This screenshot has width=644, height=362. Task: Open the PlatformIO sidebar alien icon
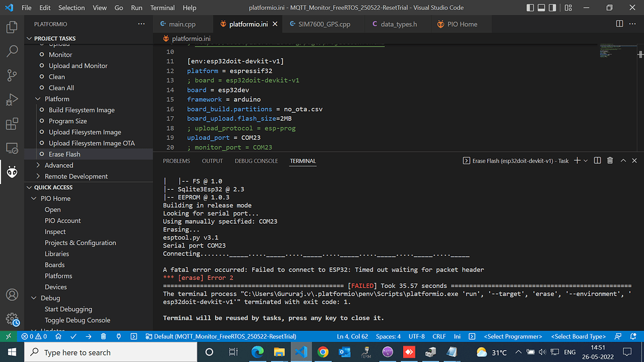point(13,172)
